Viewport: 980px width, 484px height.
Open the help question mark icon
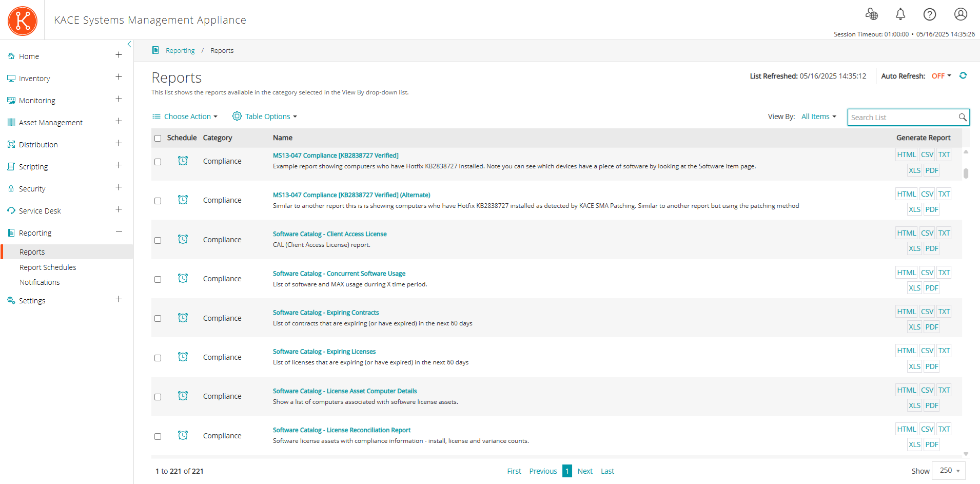(930, 14)
